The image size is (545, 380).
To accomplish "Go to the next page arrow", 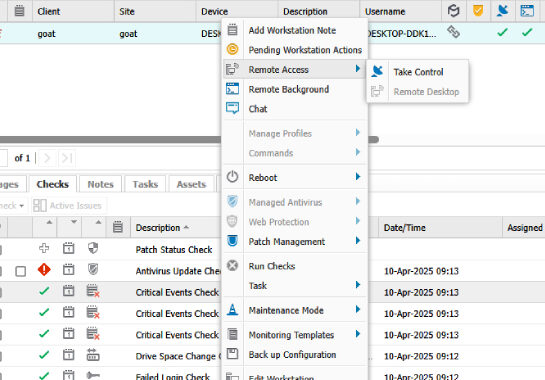I will pyautogui.click(x=47, y=158).
